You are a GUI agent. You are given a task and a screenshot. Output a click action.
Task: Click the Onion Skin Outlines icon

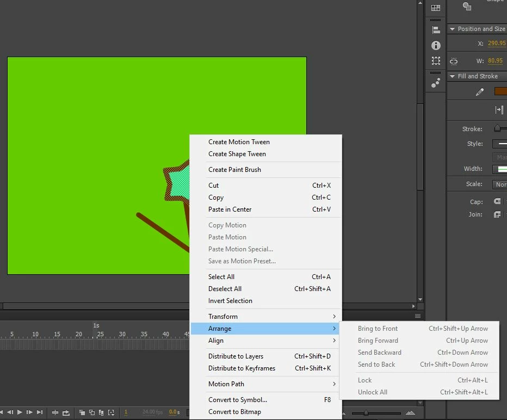[x=92, y=412]
